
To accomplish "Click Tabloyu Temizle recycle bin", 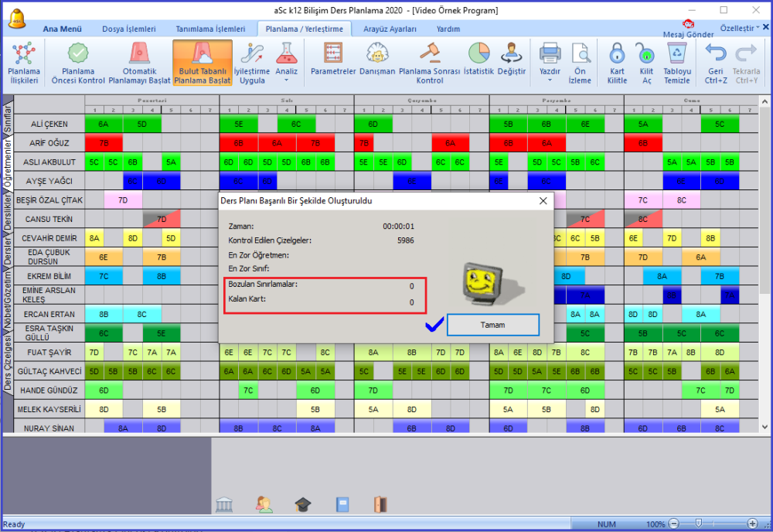I will [677, 63].
